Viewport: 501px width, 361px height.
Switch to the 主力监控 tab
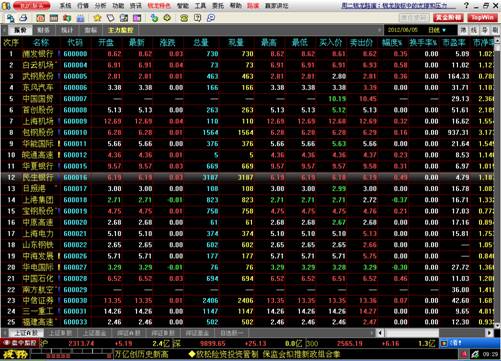click(121, 30)
